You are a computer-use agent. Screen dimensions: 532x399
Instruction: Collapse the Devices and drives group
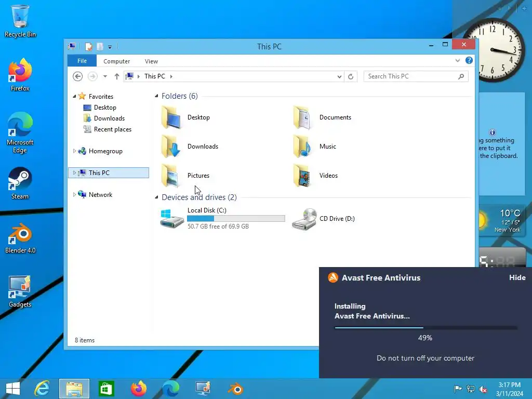(156, 197)
